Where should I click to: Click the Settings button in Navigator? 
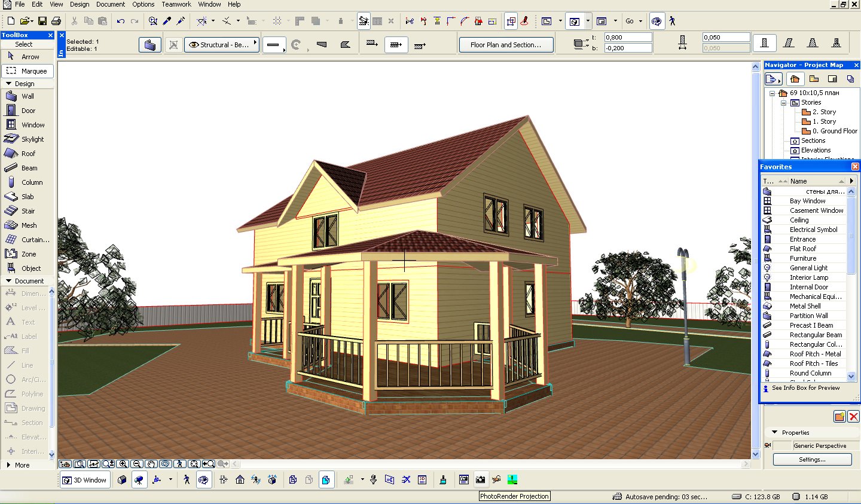[812, 459]
